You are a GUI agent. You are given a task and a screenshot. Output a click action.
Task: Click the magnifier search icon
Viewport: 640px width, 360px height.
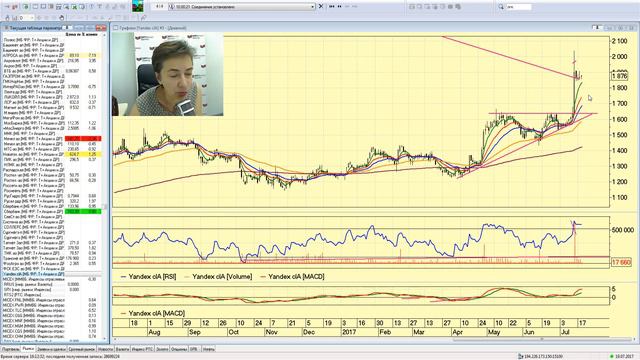(501, 7)
